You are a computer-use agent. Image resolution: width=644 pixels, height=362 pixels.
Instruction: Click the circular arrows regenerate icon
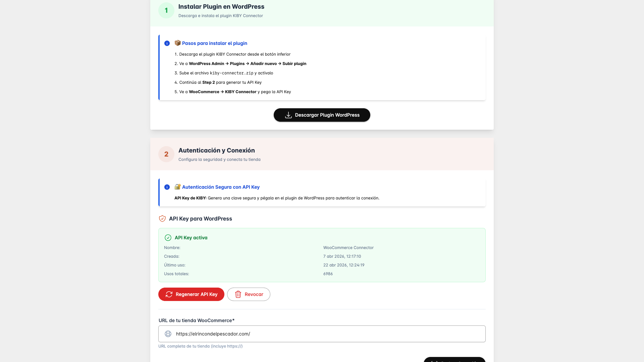169,294
